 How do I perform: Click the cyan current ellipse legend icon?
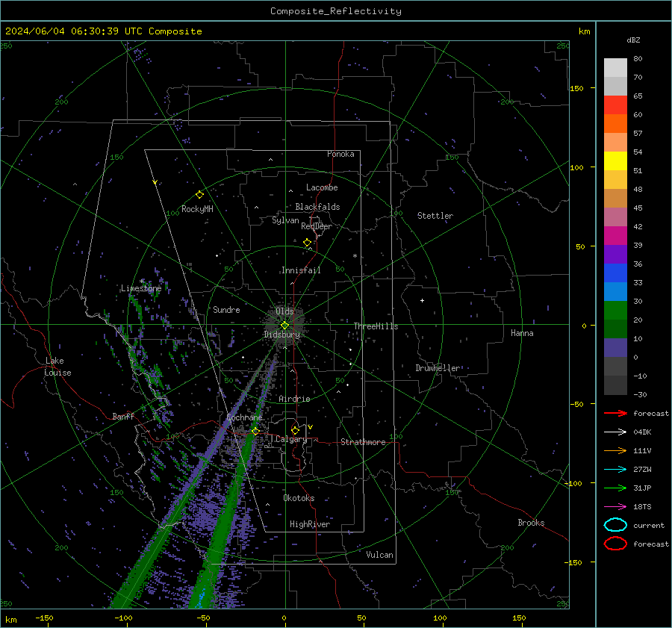point(615,525)
